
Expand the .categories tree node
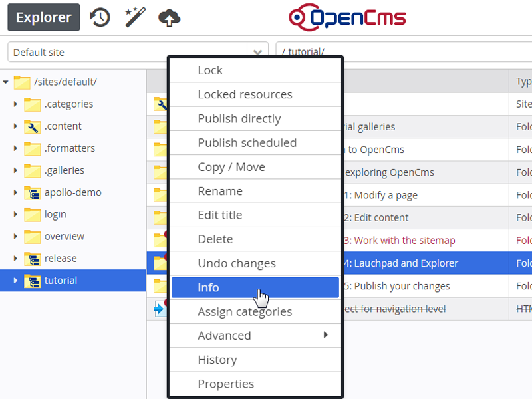pyautogui.click(x=15, y=104)
